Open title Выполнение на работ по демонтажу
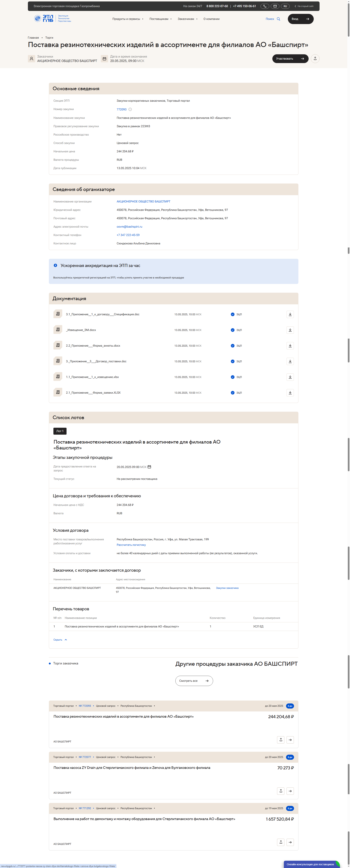Image resolution: width=350 pixels, height=868 pixels. point(144,819)
